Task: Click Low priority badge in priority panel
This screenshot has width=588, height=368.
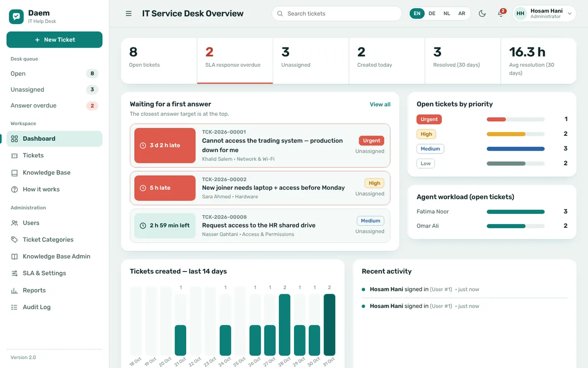Action: pos(426,163)
